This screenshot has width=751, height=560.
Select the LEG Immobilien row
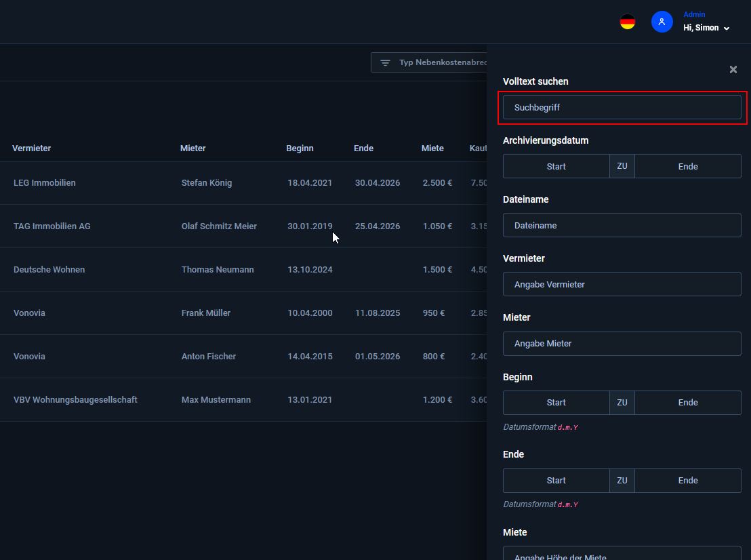[x=243, y=182]
